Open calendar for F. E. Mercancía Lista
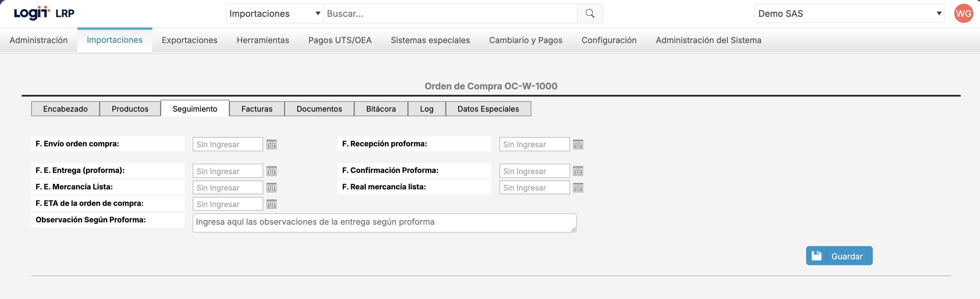980x299 pixels. 271,188
